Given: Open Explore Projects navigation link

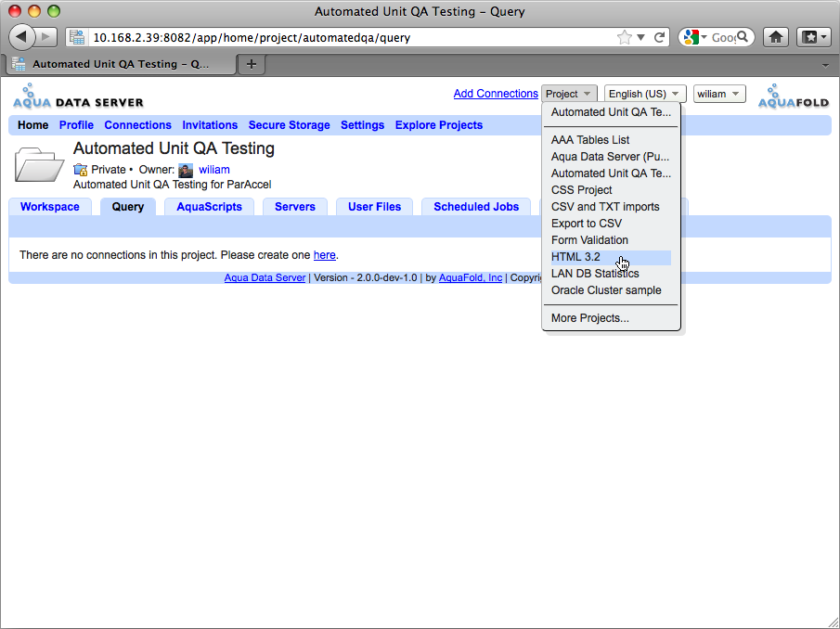Looking at the screenshot, I should 439,125.
